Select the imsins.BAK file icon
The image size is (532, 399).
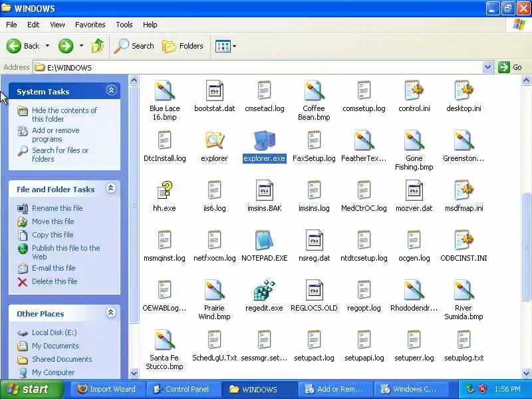tap(264, 190)
